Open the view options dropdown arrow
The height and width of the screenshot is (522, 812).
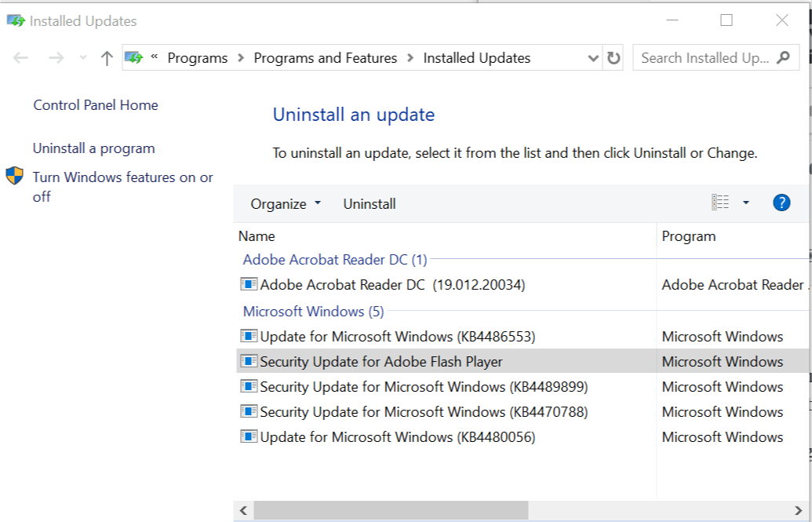tap(746, 203)
